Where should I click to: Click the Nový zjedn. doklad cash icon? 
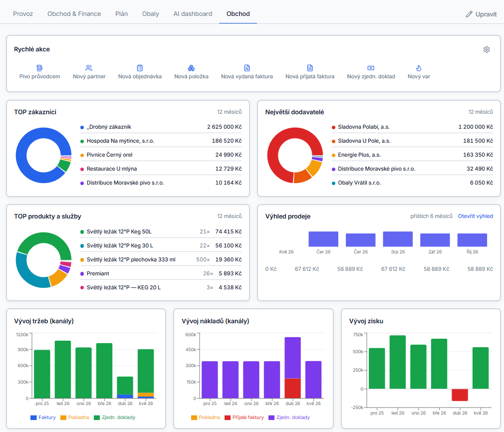(371, 68)
